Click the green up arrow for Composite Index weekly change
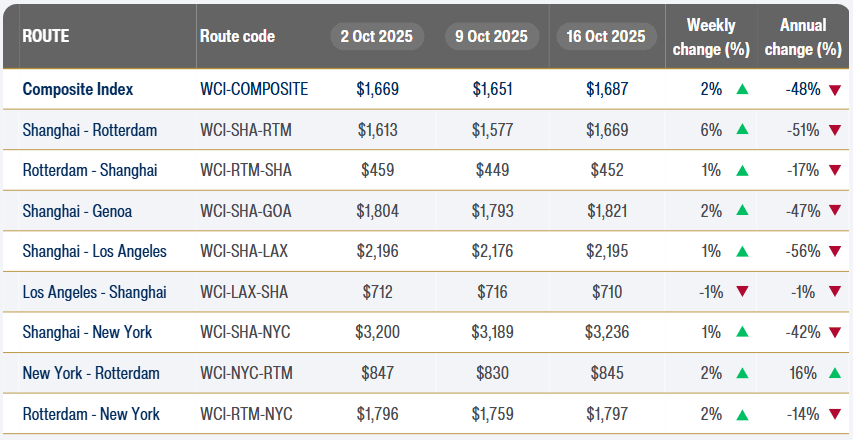The height and width of the screenshot is (440, 853). point(742,89)
